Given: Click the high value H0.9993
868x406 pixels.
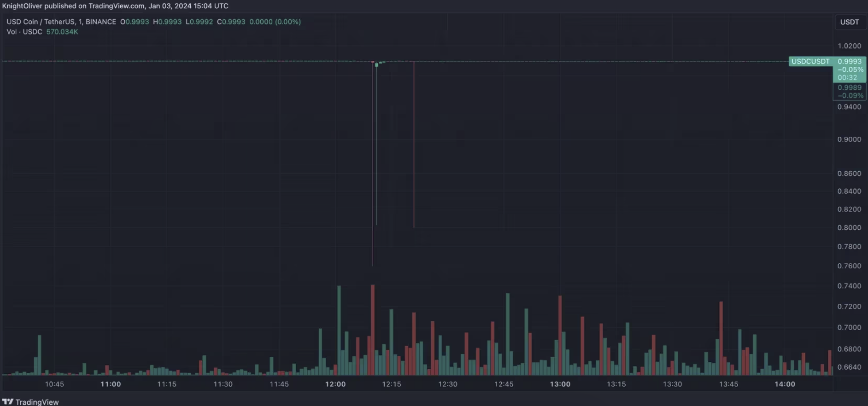Looking at the screenshot, I should (167, 22).
